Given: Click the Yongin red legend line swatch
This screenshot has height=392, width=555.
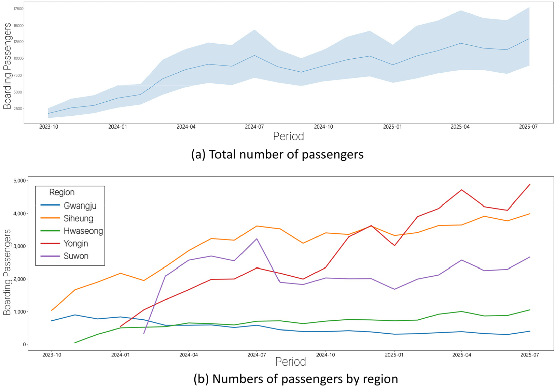Looking at the screenshot, I should click(51, 243).
